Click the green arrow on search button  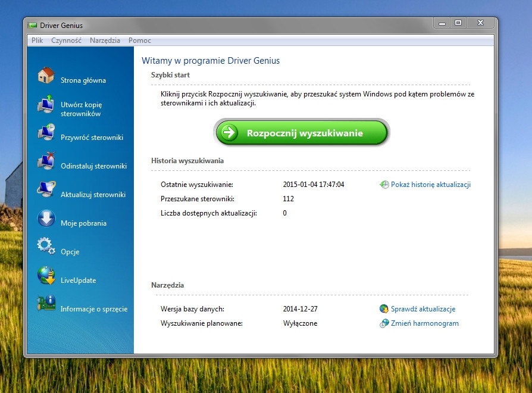(x=229, y=132)
